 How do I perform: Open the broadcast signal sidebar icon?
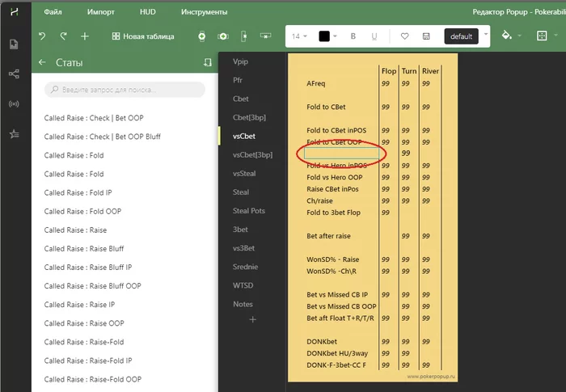tap(14, 104)
